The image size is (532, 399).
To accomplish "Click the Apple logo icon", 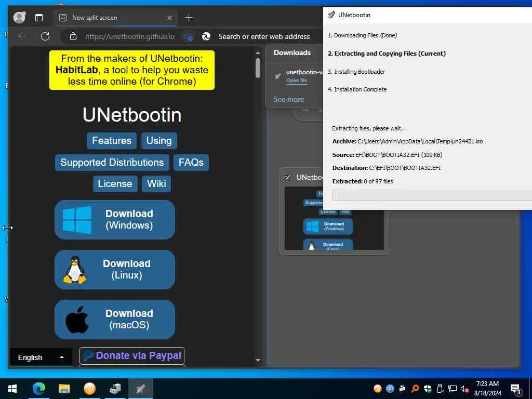I will pyautogui.click(x=77, y=320).
